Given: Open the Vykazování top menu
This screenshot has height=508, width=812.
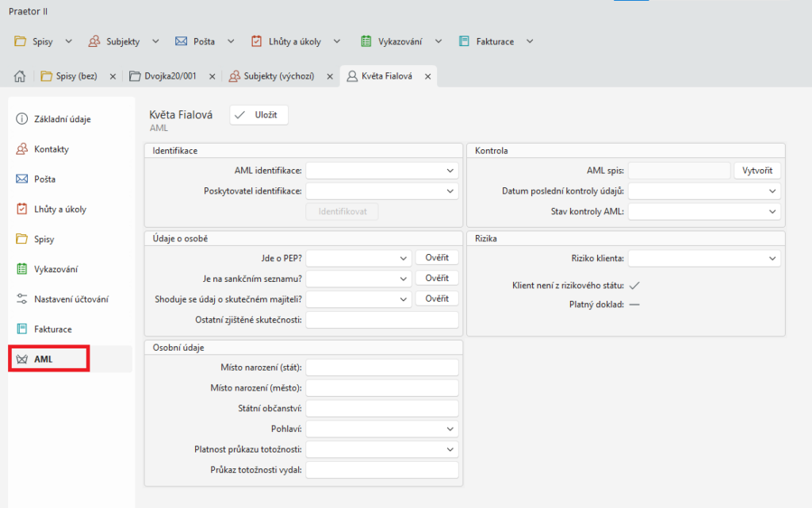Looking at the screenshot, I should [401, 41].
